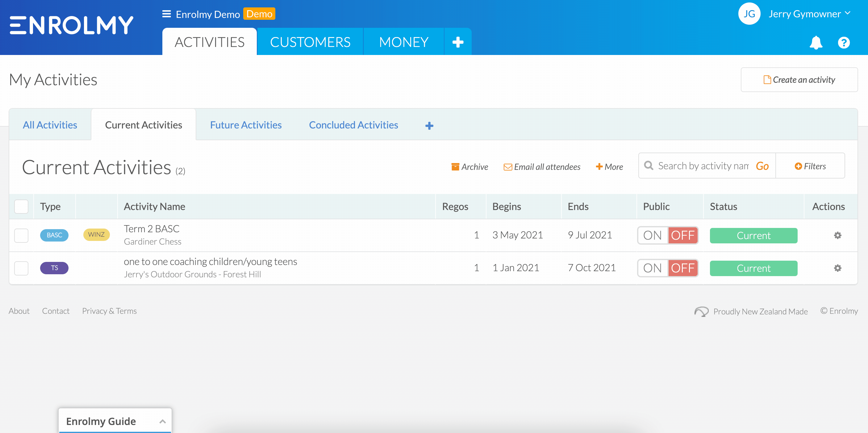The image size is (868, 433).
Task: Click the Enrolmy Demo organisation name
Action: [x=207, y=14]
